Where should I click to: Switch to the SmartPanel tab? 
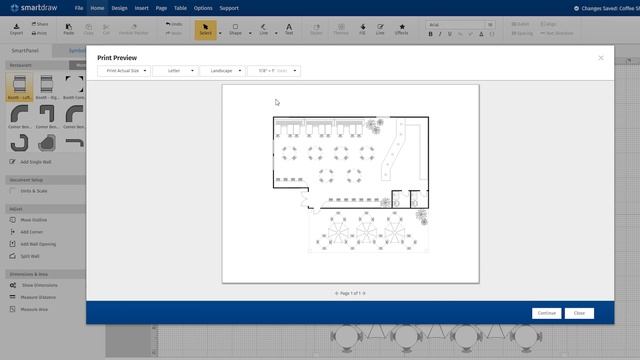point(25,51)
